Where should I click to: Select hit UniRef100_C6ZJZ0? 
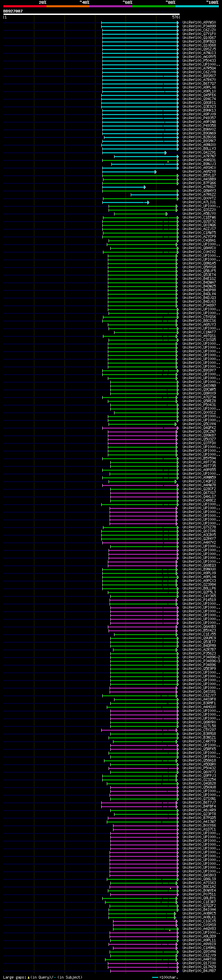click(199, 30)
